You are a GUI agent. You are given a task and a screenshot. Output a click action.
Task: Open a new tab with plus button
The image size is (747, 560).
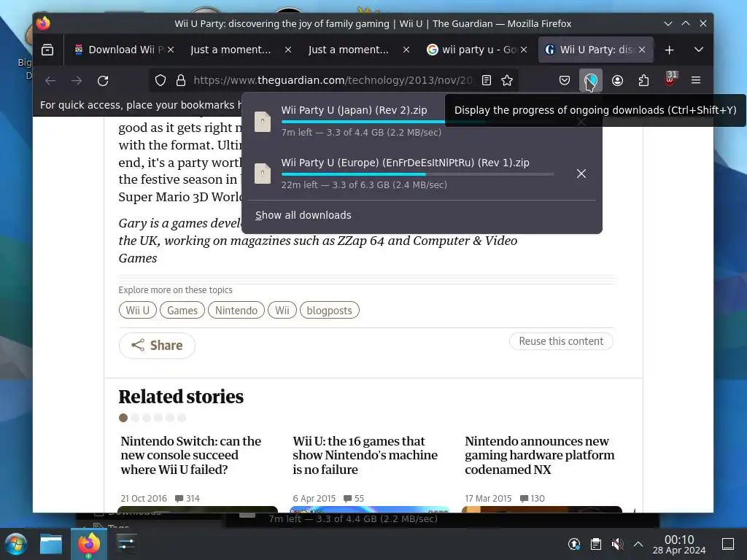tap(670, 50)
